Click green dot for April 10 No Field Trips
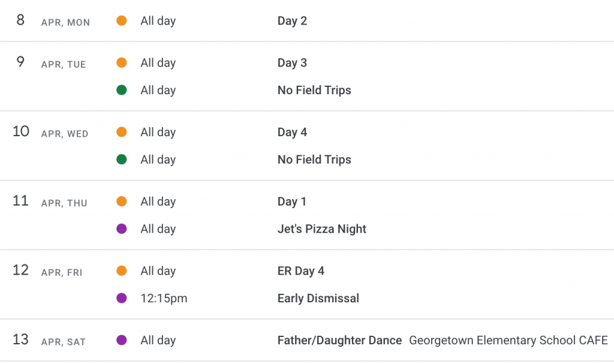 (121, 159)
